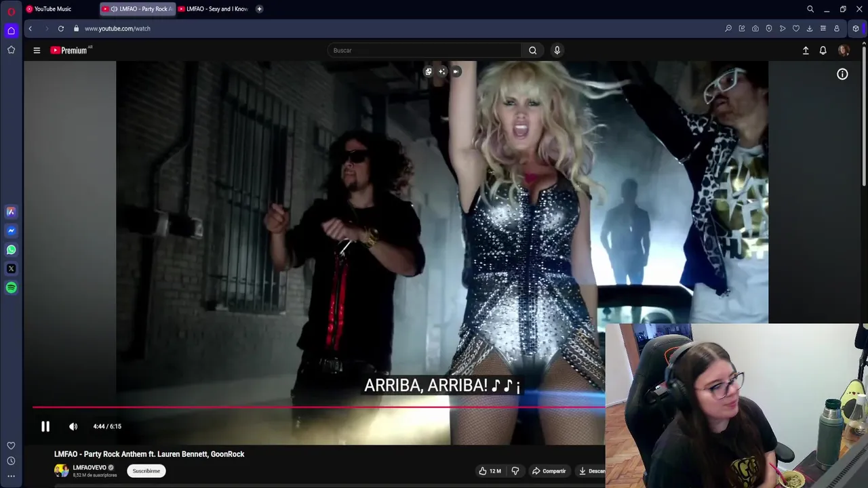Open Aria AI in the sidebar

point(11,211)
